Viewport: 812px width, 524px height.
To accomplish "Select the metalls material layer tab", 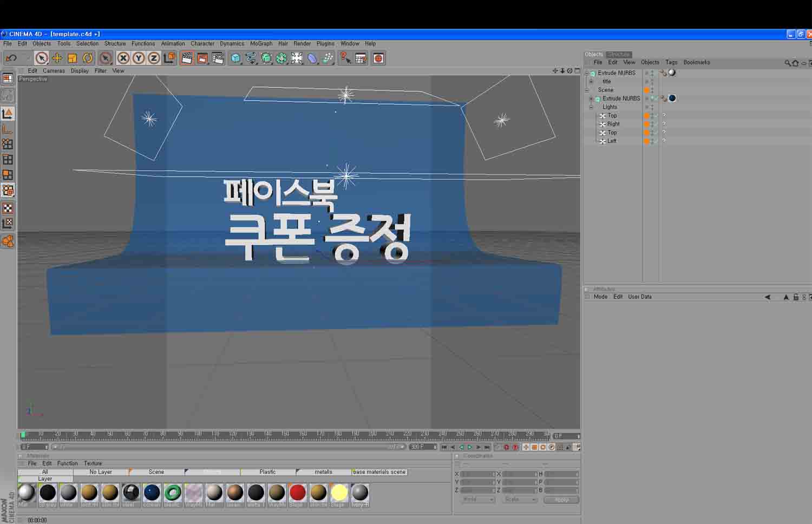I will tap(324, 472).
